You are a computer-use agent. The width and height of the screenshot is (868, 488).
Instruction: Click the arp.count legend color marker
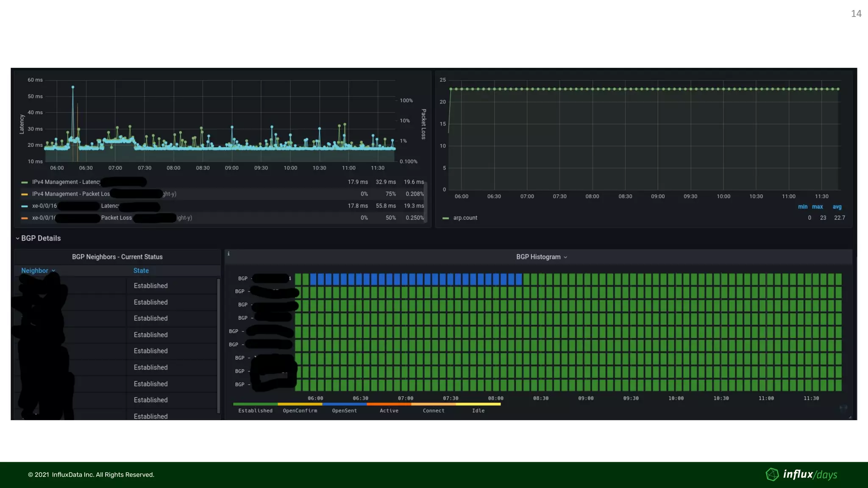[445, 218]
